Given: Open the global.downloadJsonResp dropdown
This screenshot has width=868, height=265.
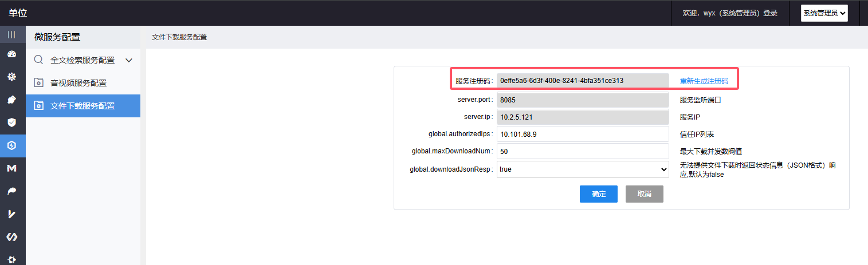Looking at the screenshot, I should point(583,169).
